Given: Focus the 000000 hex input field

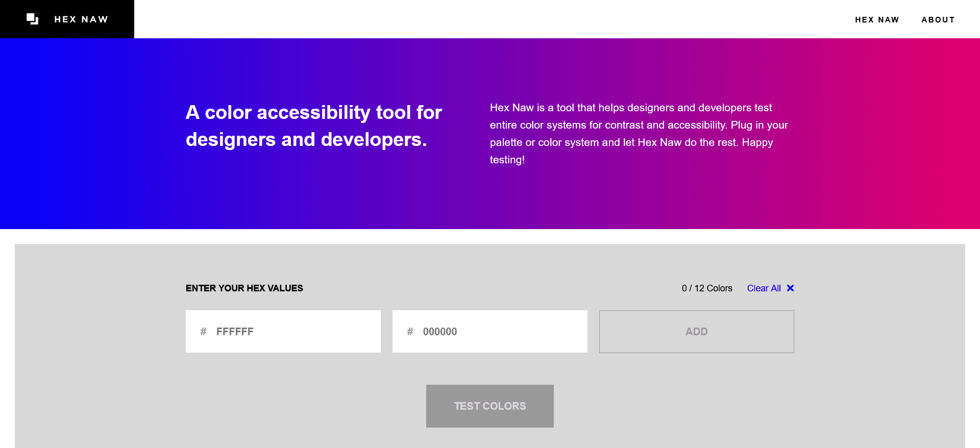Looking at the screenshot, I should tap(498, 332).
